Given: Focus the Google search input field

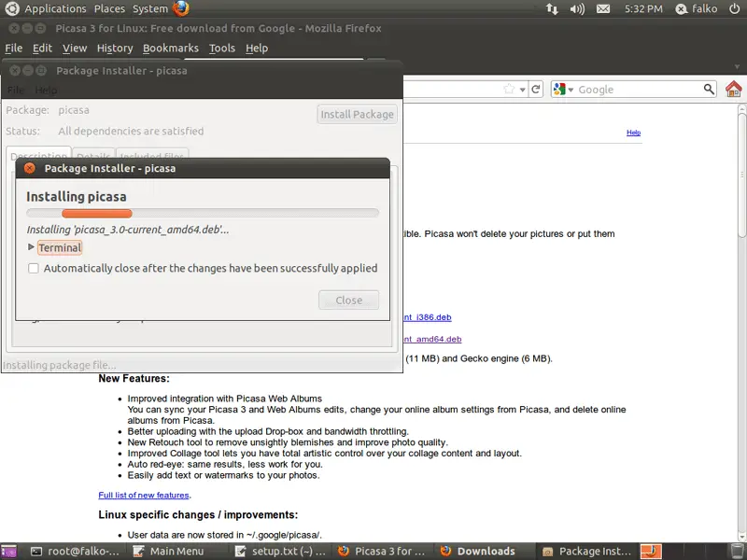Looking at the screenshot, I should [x=639, y=90].
